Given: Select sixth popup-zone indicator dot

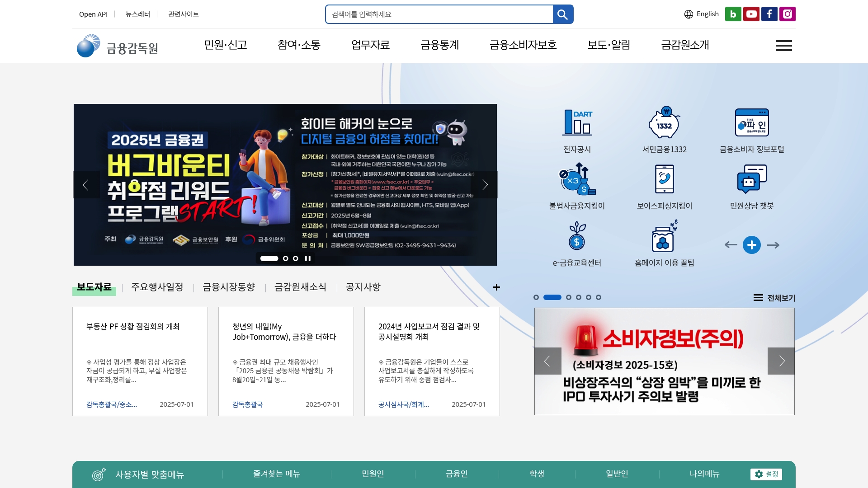Looking at the screenshot, I should click(599, 297).
